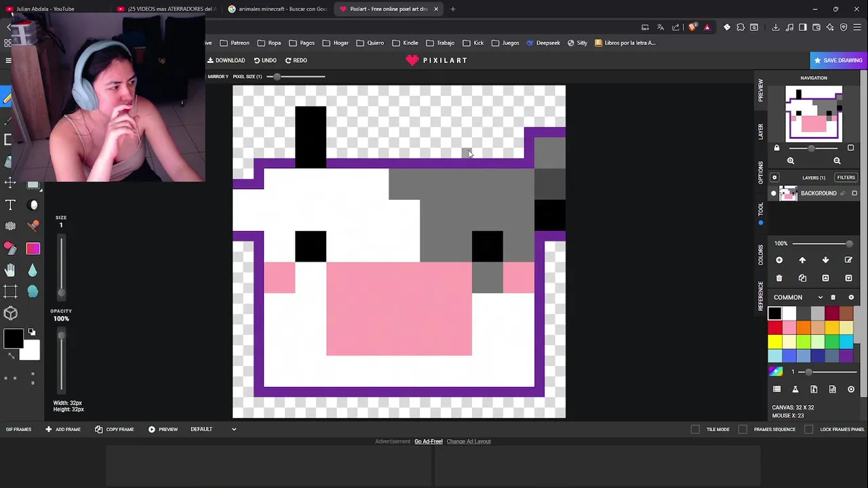Open the Options side tab

coord(761,172)
